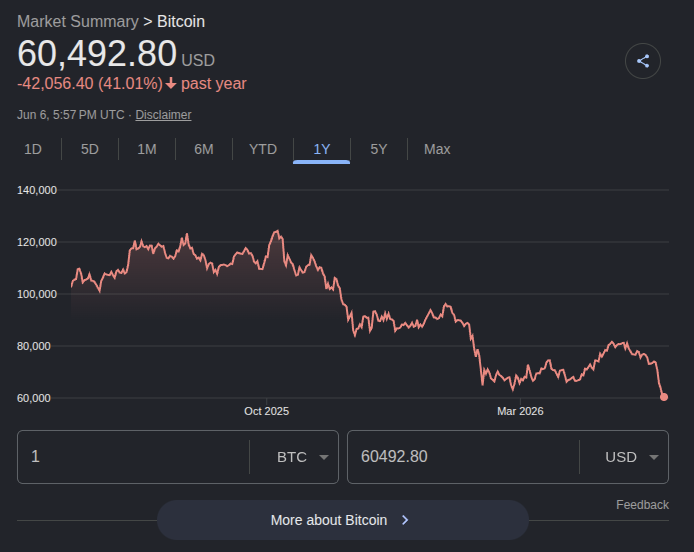
Task: Click the Feedback link
Action: (642, 505)
